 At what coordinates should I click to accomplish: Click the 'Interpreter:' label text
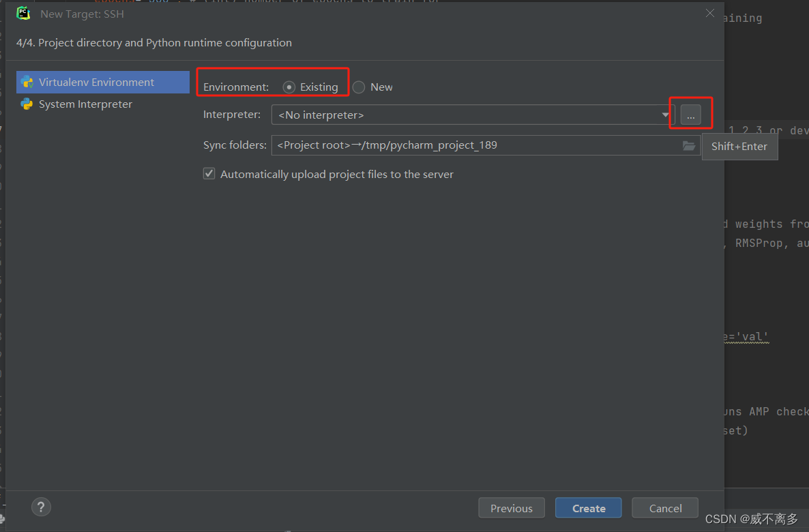click(232, 114)
